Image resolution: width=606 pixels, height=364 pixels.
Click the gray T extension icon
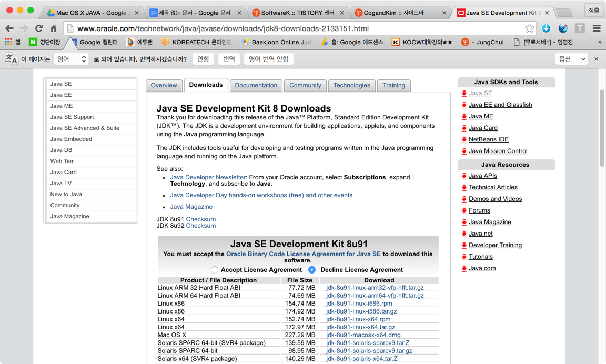(x=579, y=28)
